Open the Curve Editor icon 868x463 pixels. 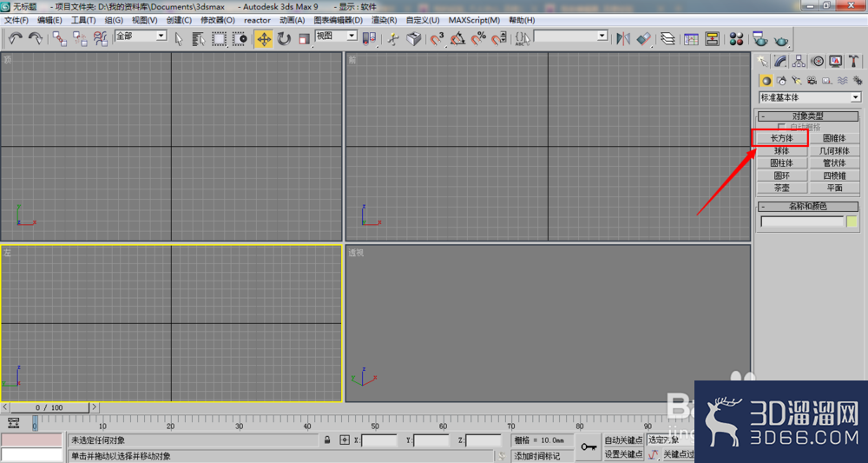click(692, 39)
